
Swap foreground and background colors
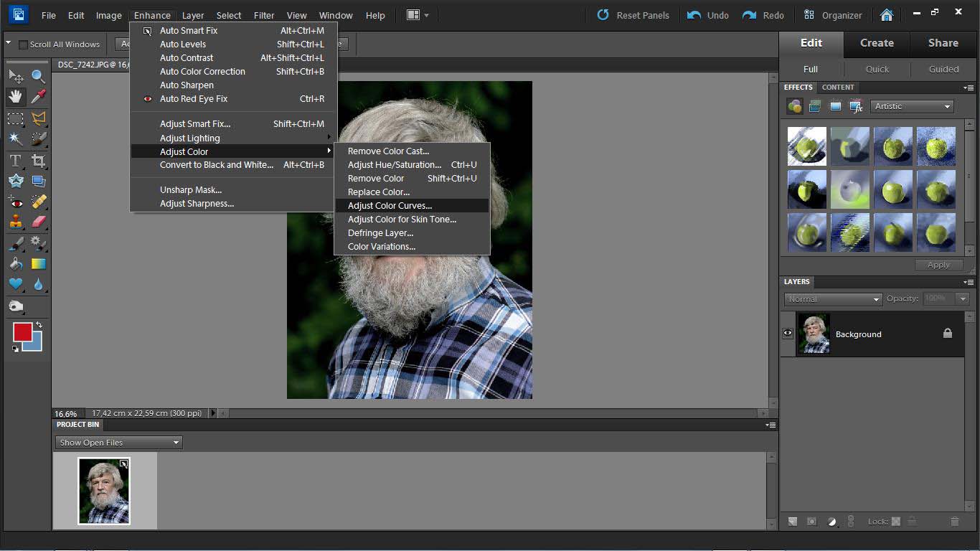point(39,325)
